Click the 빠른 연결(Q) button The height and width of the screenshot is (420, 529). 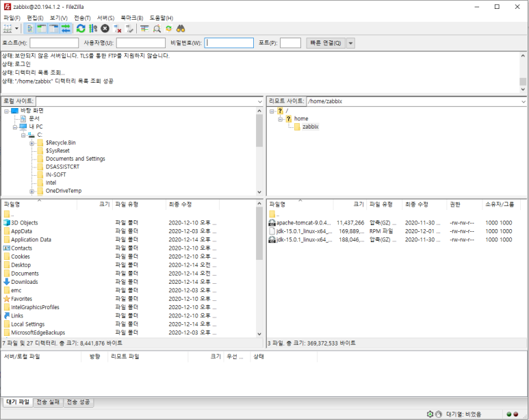click(x=325, y=43)
